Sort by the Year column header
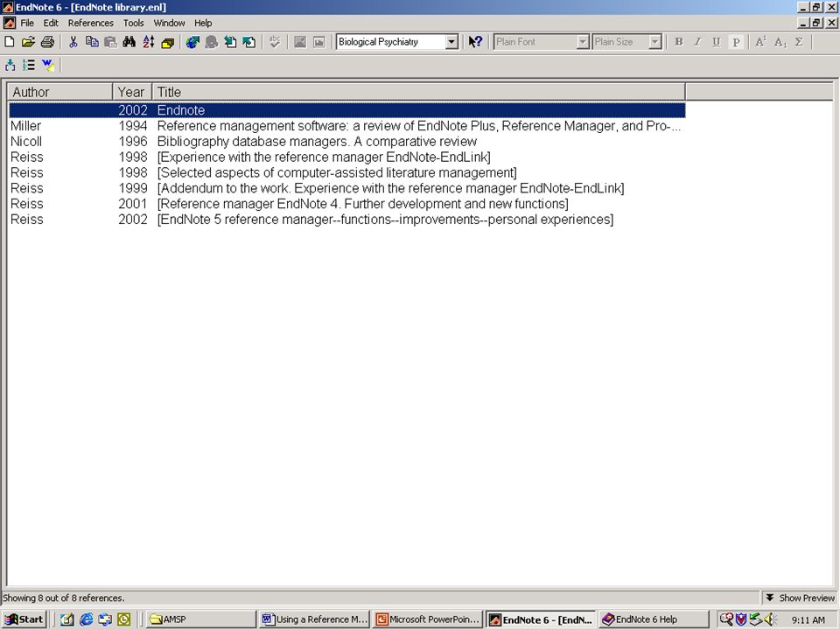The width and height of the screenshot is (840, 630). 132,92
